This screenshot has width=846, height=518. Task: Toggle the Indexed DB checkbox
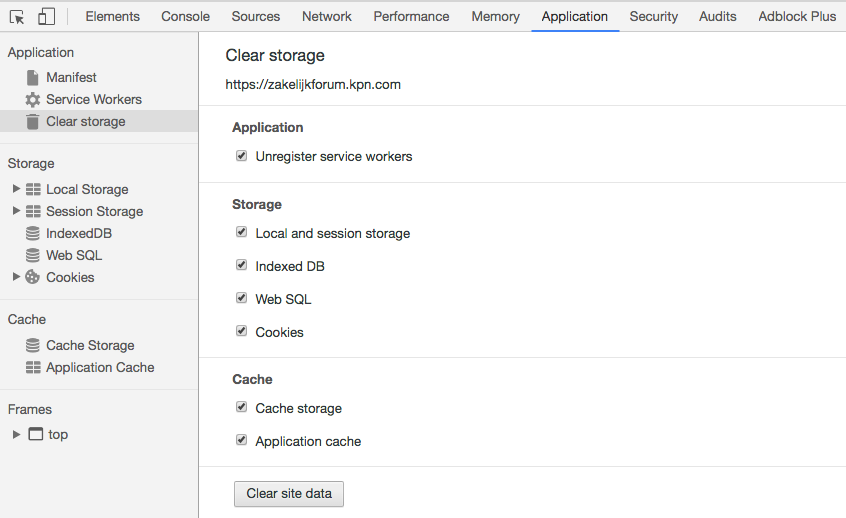point(241,266)
